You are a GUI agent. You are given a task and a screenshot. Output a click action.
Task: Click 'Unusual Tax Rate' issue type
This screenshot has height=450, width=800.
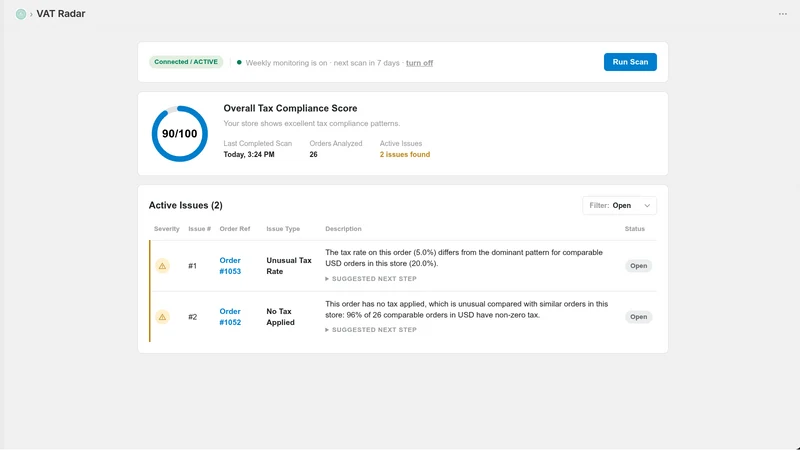pos(289,266)
